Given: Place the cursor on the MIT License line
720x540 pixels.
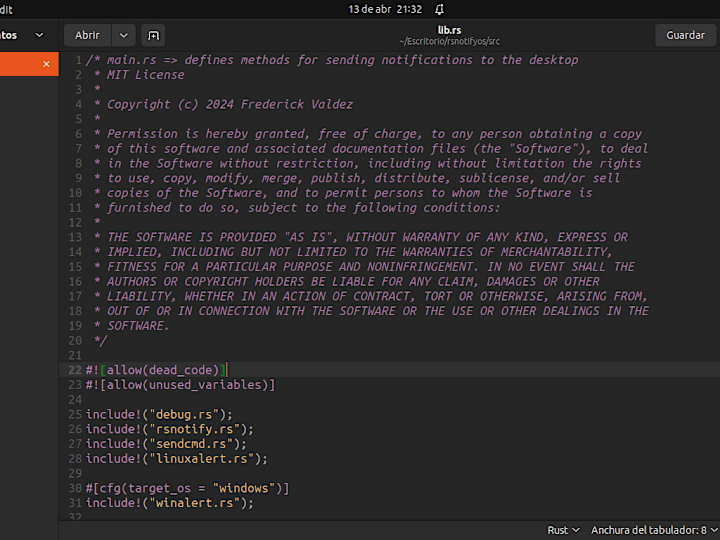Looking at the screenshot, I should 140,75.
